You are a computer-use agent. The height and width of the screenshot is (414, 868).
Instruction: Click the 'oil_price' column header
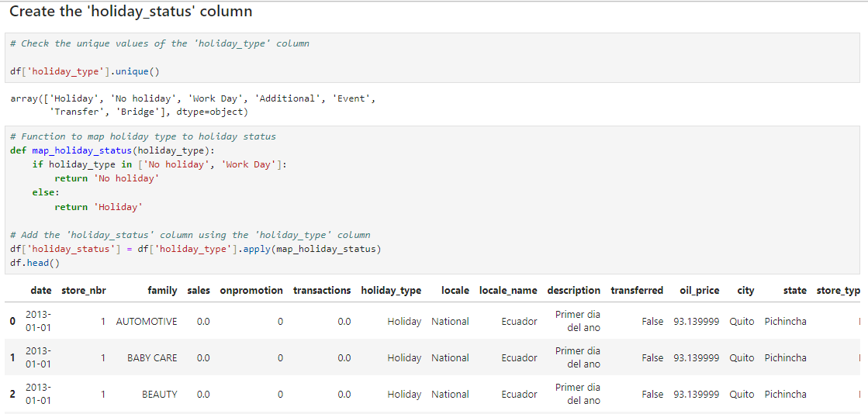coord(699,290)
